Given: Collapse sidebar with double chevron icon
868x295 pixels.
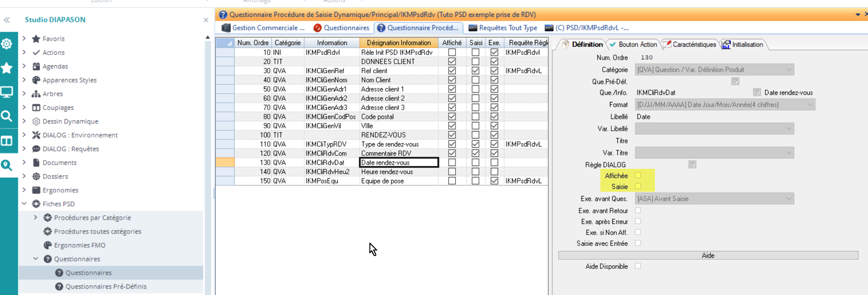Looking at the screenshot, I should (7, 20).
